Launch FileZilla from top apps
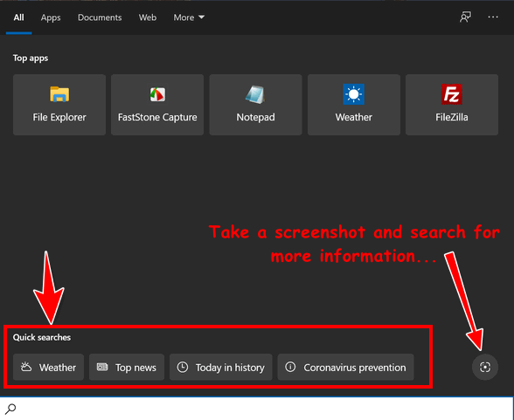This screenshot has width=514, height=420. click(452, 105)
